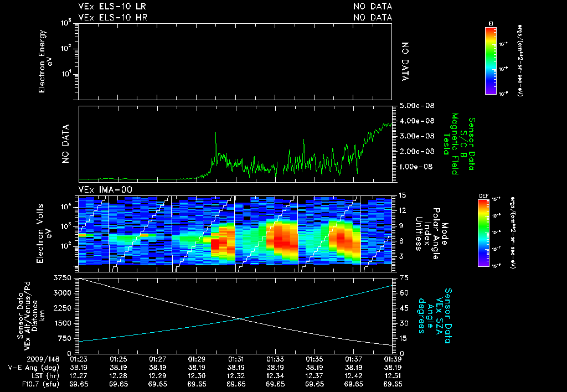
Task: Click the EI label above top color bar
Action: pos(491,24)
